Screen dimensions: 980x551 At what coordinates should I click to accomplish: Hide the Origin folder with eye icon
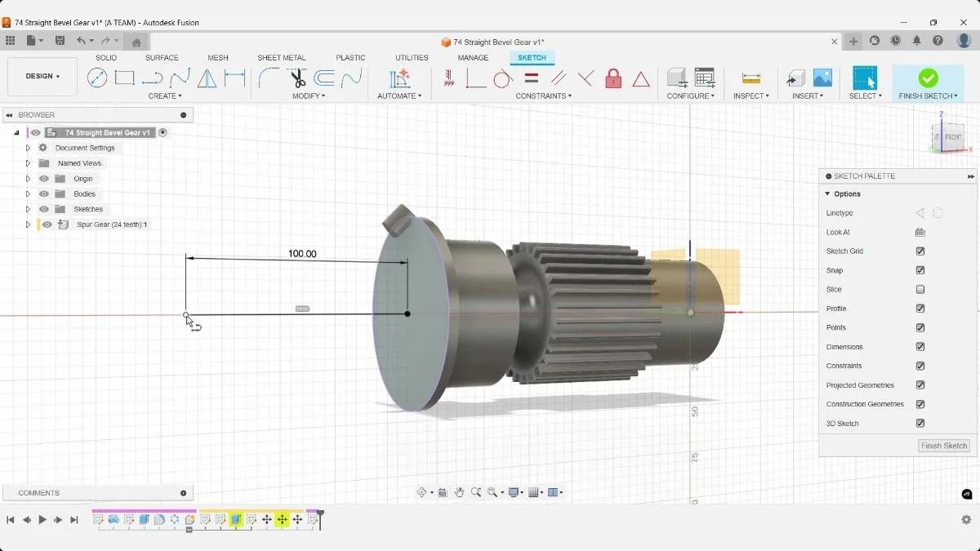point(44,179)
